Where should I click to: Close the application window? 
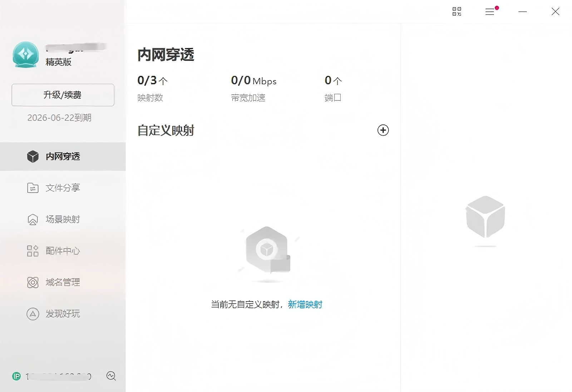(555, 11)
